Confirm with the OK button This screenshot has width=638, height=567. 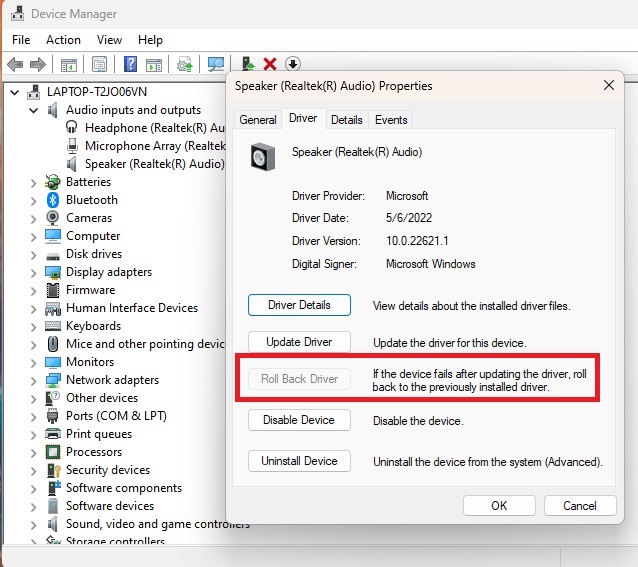point(499,506)
